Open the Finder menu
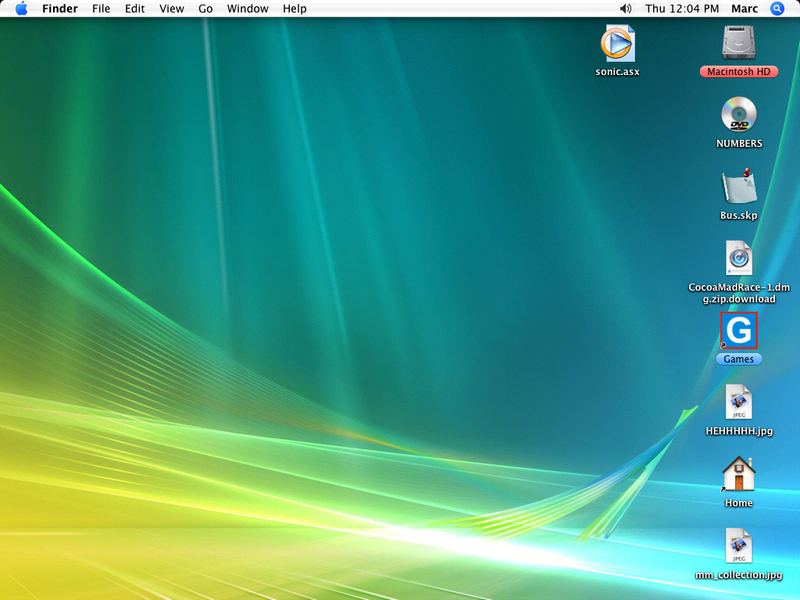This screenshot has height=600, width=800. point(60,9)
